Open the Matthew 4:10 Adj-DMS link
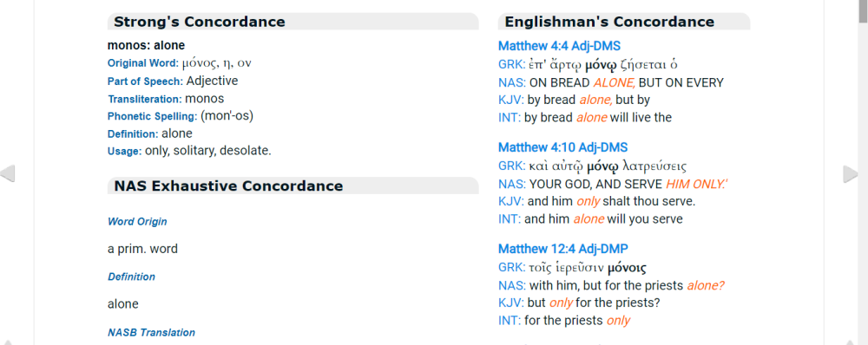Viewport: 868px width, 345px height. click(x=563, y=147)
